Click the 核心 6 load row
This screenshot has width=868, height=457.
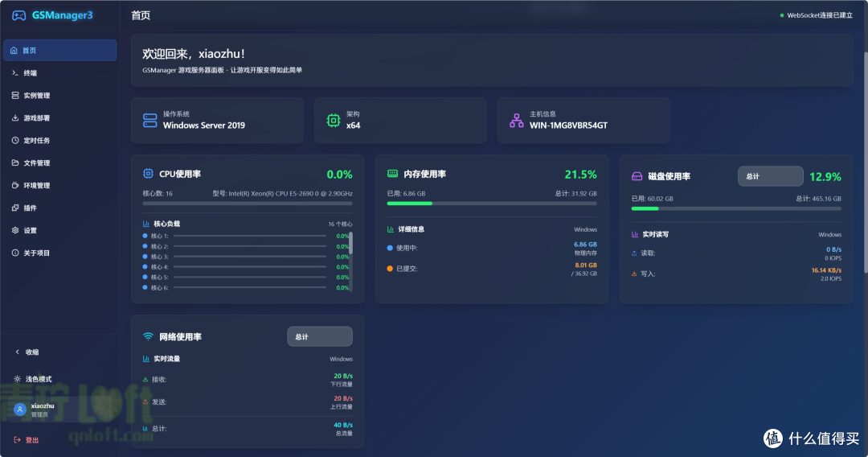click(246, 287)
